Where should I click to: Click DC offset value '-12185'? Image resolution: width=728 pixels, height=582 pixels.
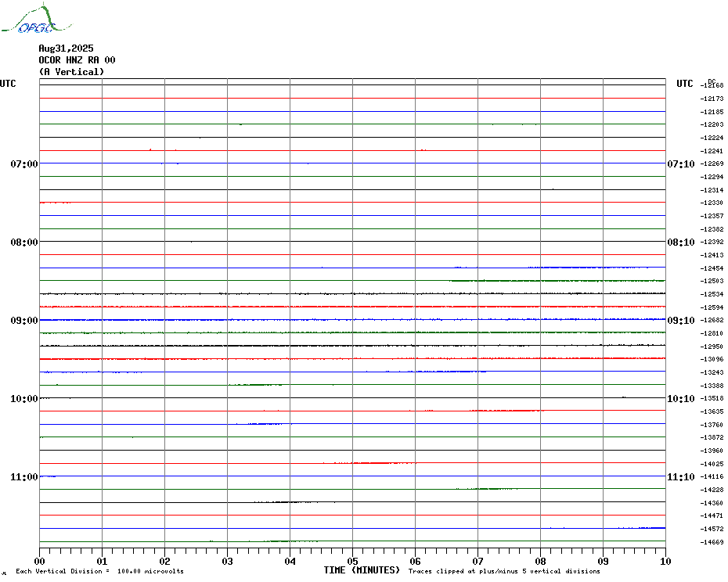click(x=712, y=112)
